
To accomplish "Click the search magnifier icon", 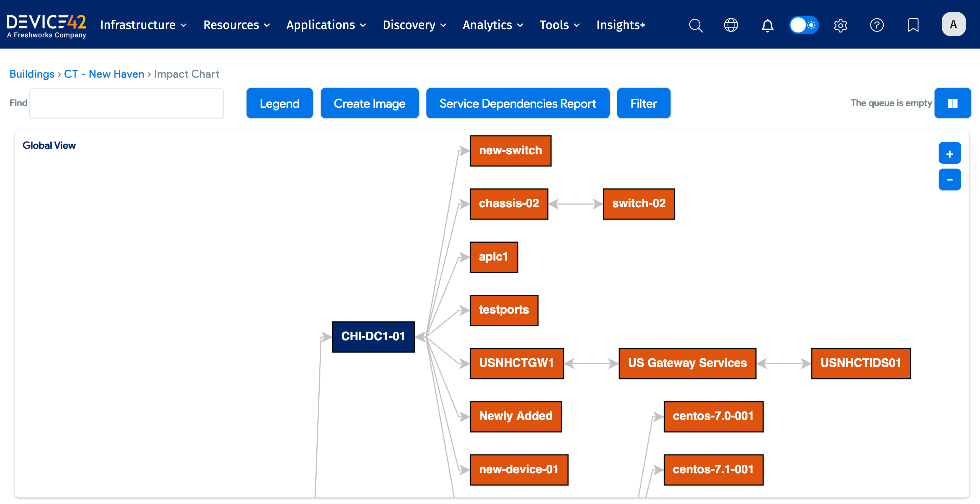I will tap(696, 25).
